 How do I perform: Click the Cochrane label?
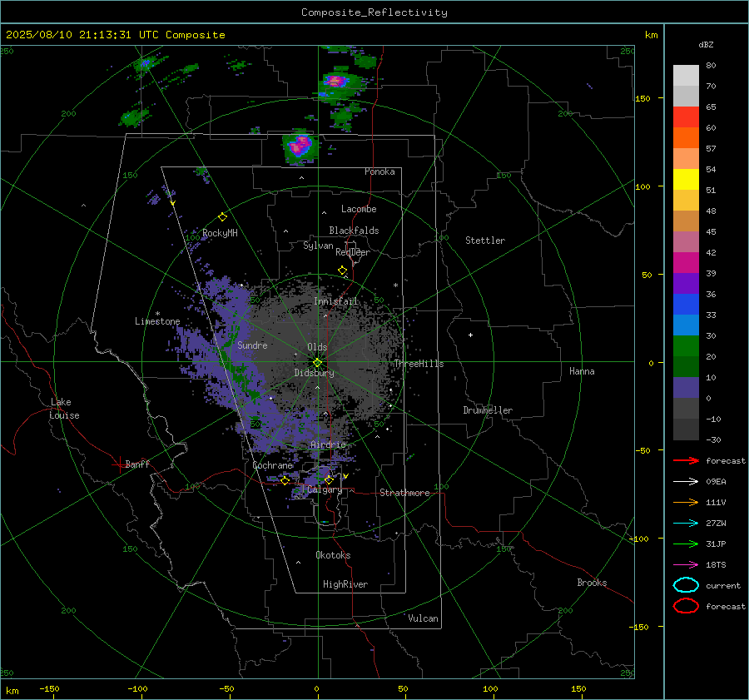click(x=272, y=465)
